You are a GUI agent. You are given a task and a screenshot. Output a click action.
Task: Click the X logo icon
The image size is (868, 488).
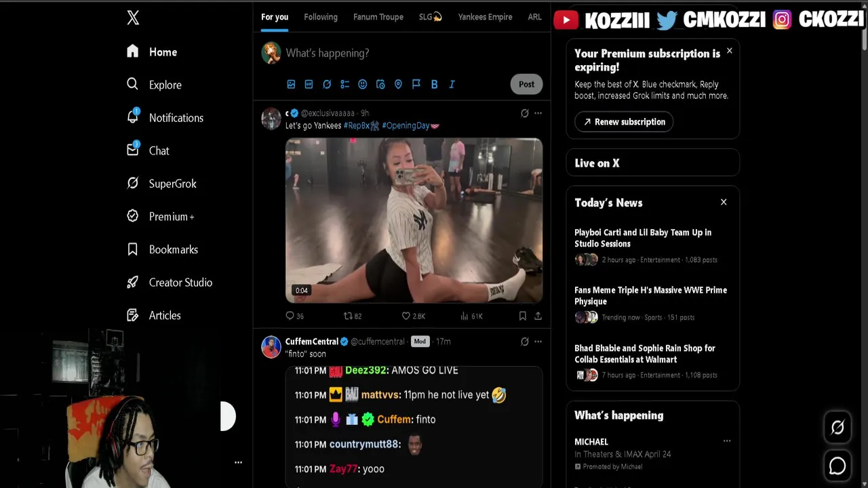[133, 18]
